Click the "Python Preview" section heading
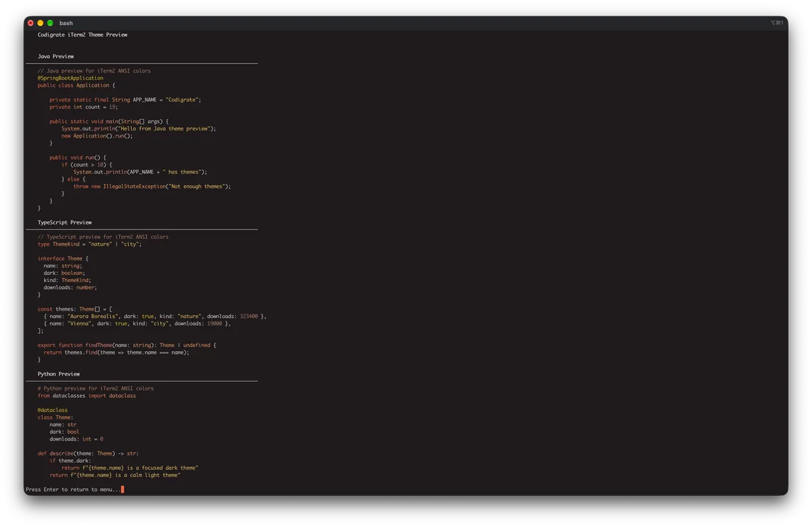 pyautogui.click(x=59, y=374)
